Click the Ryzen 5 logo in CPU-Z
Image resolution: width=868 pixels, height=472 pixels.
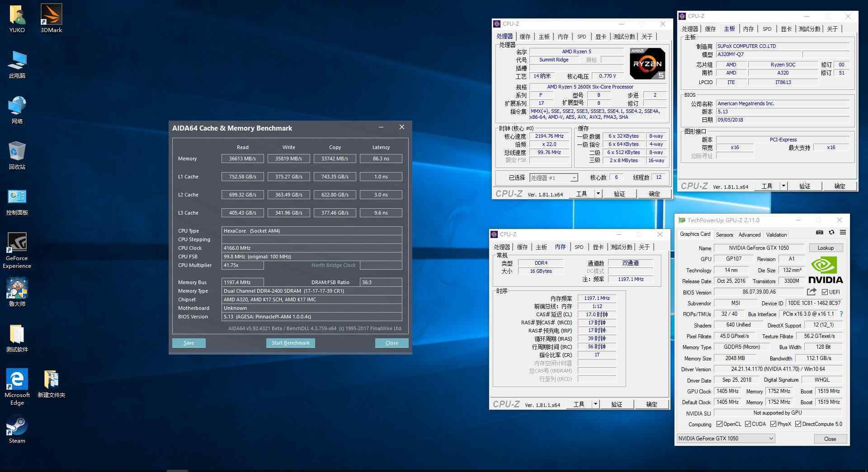pos(647,64)
